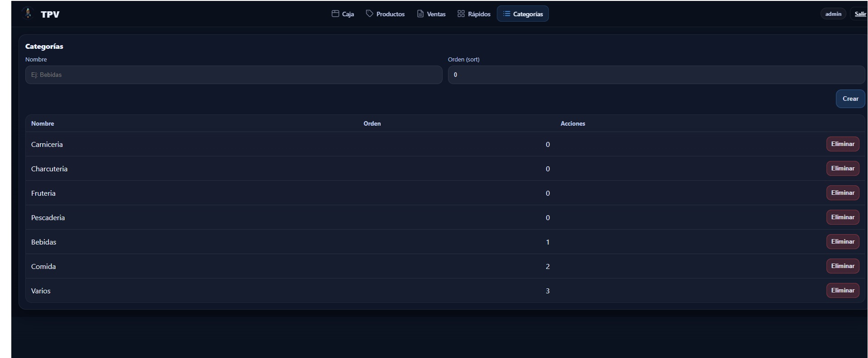
Task: Click the Categorías list icon
Action: tap(506, 14)
